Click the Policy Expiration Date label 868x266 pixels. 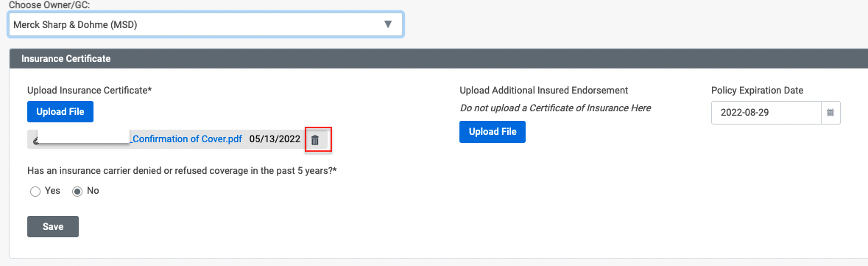click(x=758, y=90)
